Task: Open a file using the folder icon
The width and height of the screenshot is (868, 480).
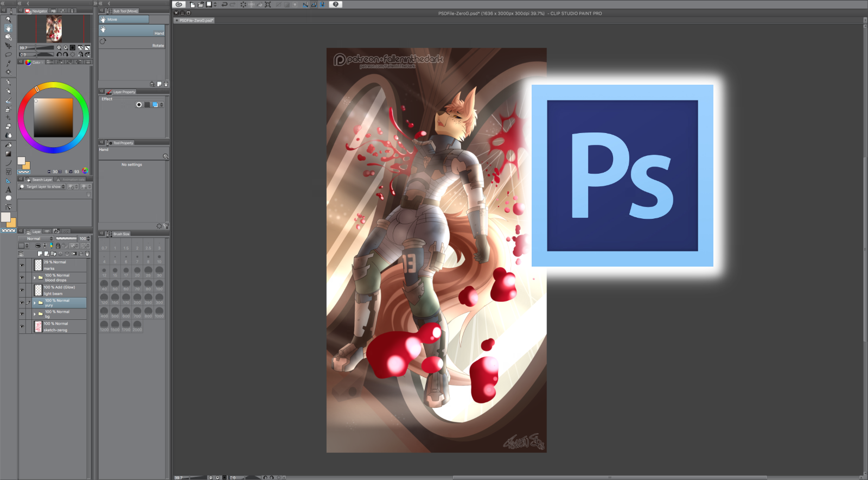Action: pyautogui.click(x=201, y=4)
